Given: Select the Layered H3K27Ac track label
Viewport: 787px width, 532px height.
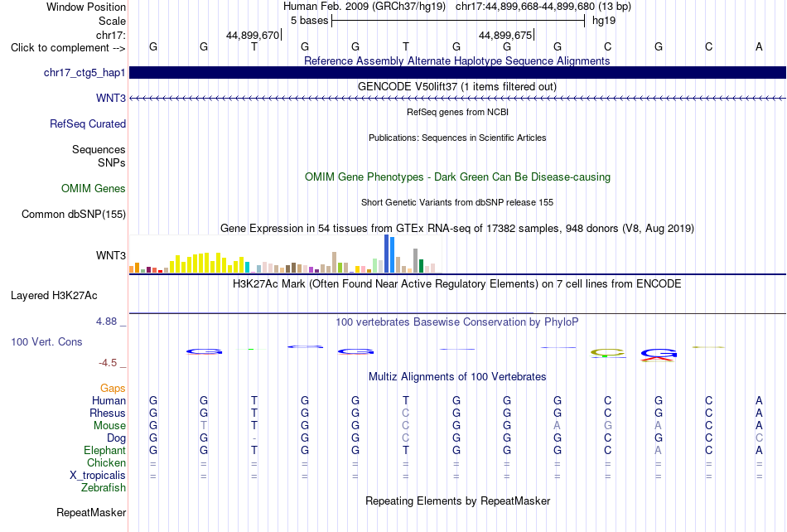Looking at the screenshot, I should coord(54,295).
